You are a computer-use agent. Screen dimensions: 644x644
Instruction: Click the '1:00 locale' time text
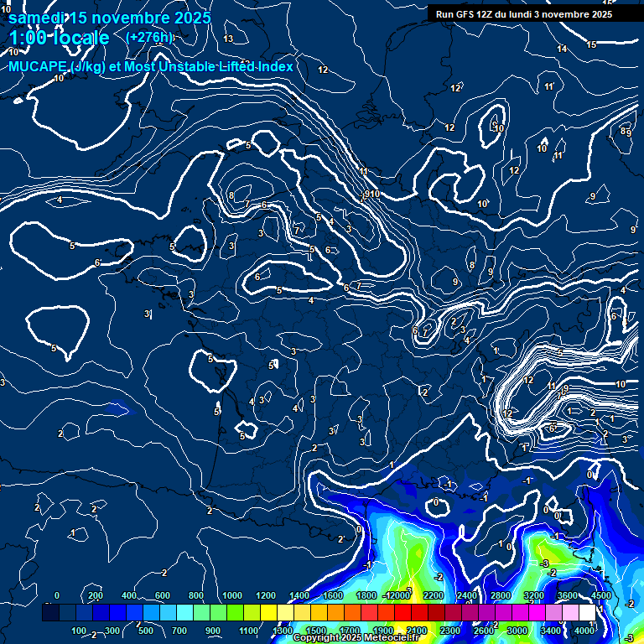click(x=60, y=38)
